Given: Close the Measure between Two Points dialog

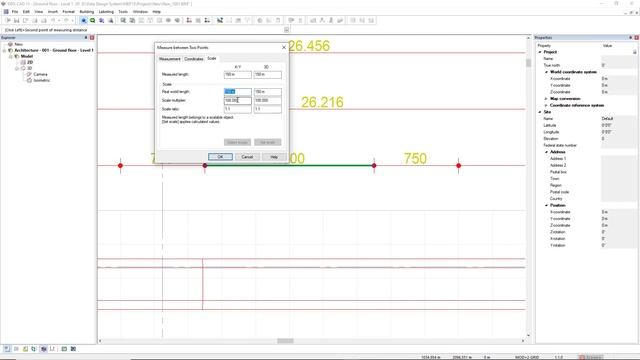Looking at the screenshot, I should [x=284, y=47].
